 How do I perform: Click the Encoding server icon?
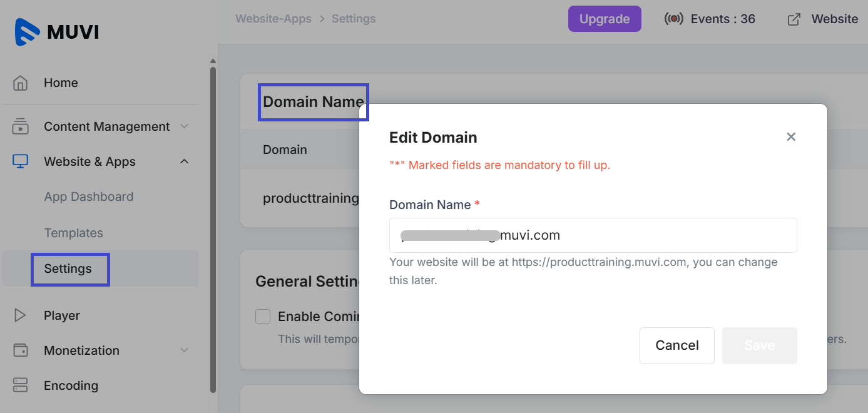click(21, 385)
